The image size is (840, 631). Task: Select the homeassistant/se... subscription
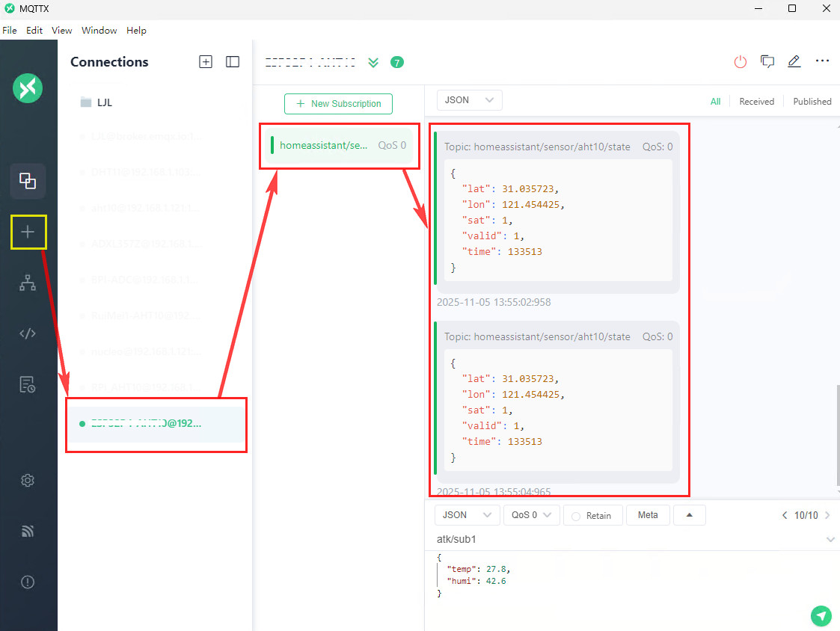(339, 145)
